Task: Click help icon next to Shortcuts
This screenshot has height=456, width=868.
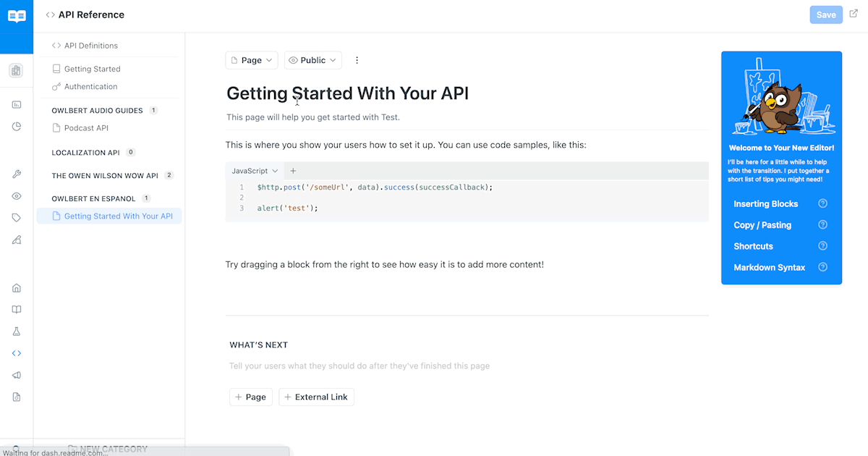Action: pos(822,246)
